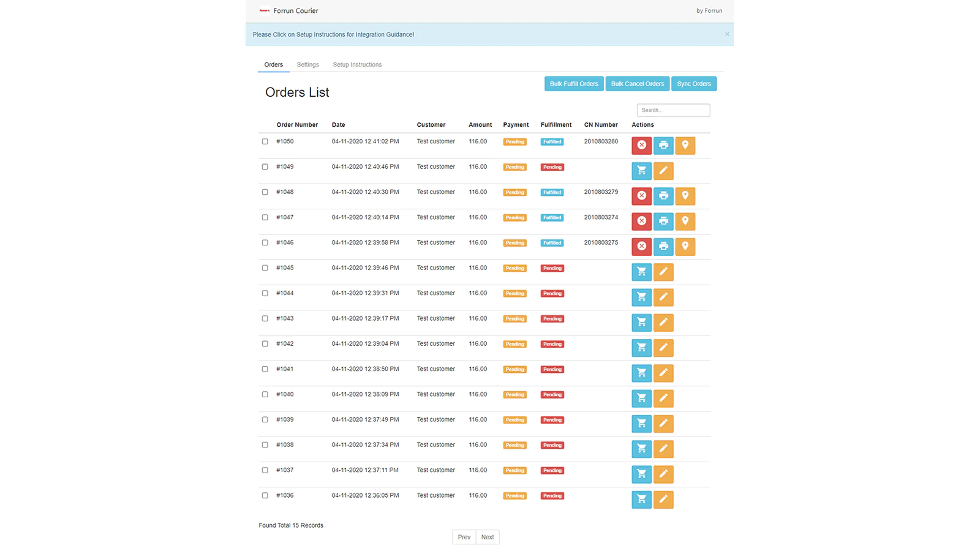Select the checkbox next to order #1045
This screenshot has width=980, height=551.
point(265,268)
